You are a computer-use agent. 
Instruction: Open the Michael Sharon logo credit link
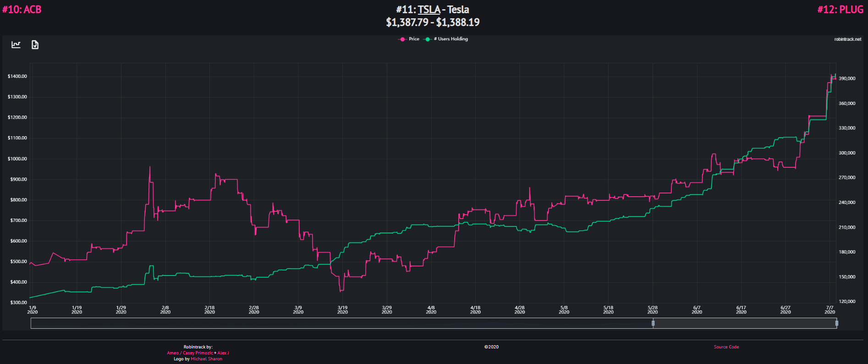[207, 359]
